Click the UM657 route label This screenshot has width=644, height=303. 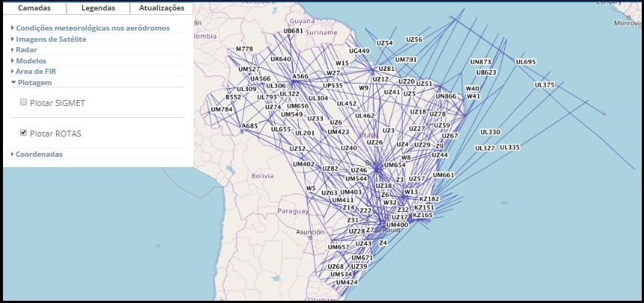coord(339,247)
